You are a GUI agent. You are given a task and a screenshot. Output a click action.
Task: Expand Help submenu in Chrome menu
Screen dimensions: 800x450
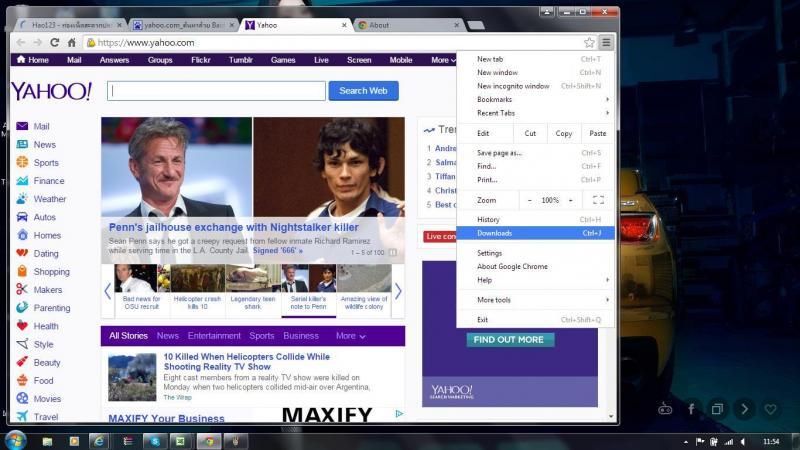pos(535,280)
